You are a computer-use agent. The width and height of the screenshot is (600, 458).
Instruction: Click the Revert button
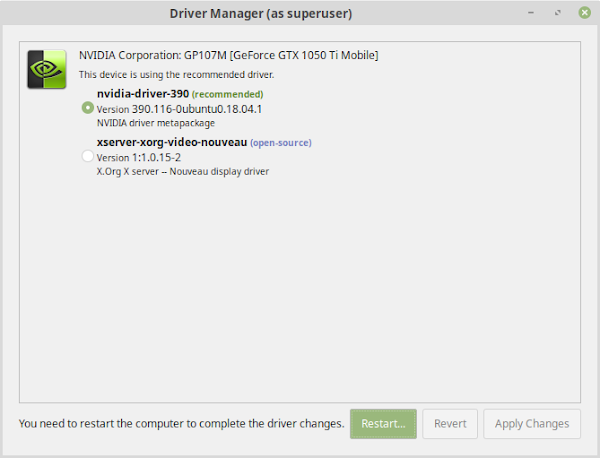click(450, 424)
